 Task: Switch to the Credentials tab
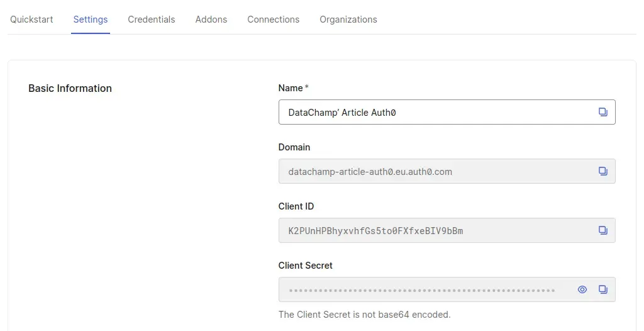point(151,20)
